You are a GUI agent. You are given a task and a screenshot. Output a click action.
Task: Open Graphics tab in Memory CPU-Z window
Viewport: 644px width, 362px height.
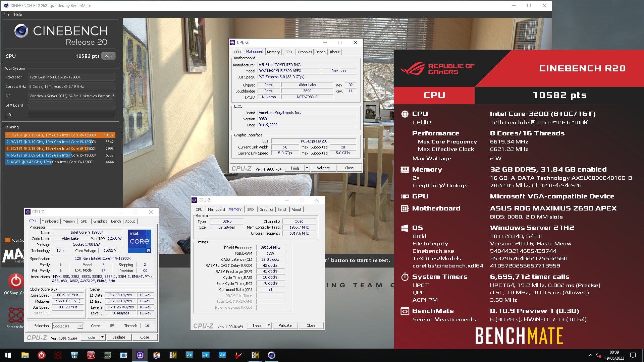[267, 209]
